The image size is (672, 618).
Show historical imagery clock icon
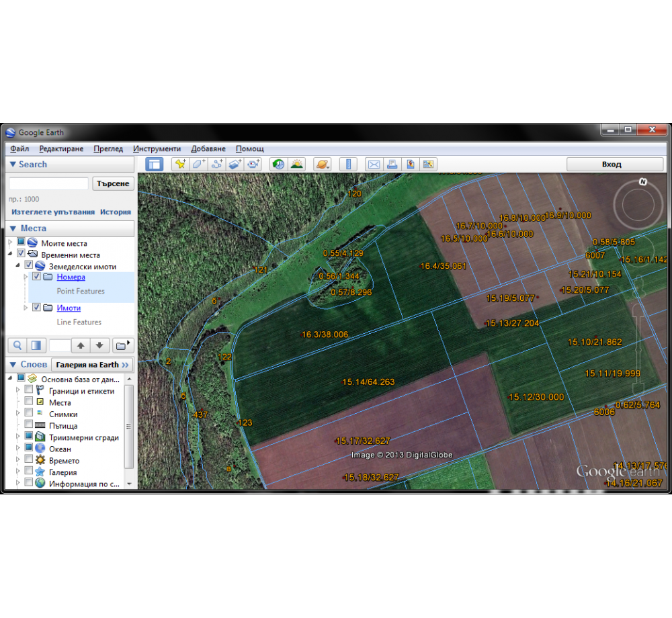point(279,164)
